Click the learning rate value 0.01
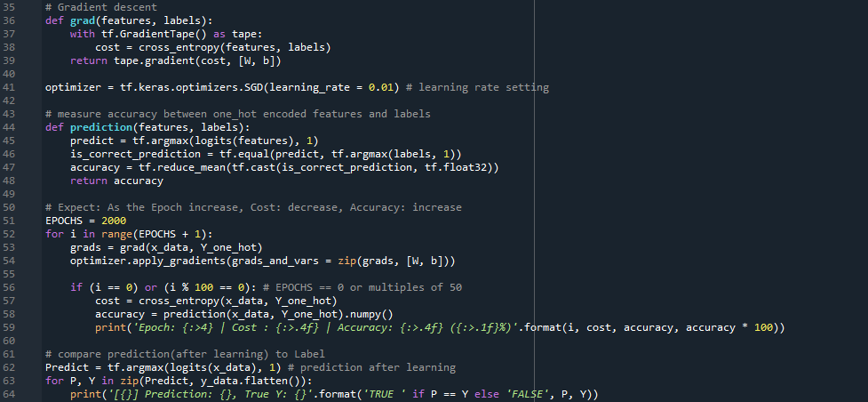This screenshot has height=402, width=868. (381, 87)
